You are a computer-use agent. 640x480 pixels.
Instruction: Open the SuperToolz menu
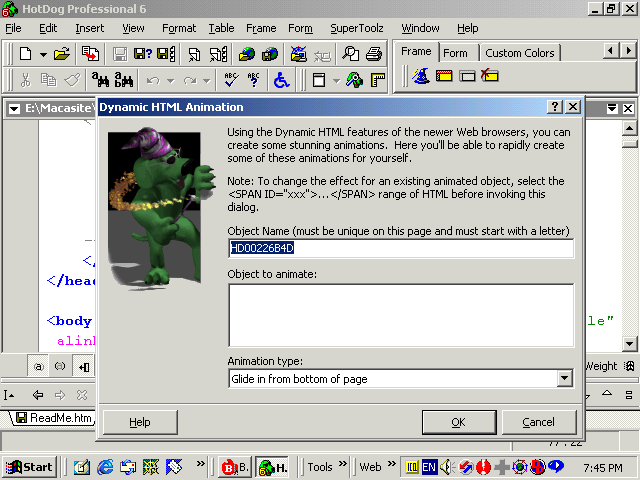pos(357,28)
